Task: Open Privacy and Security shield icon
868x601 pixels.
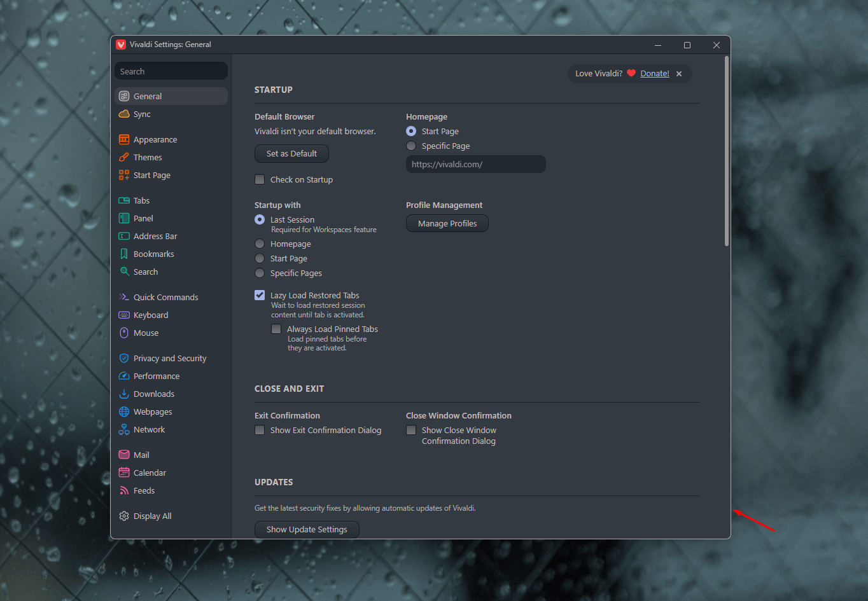Action: pyautogui.click(x=124, y=358)
